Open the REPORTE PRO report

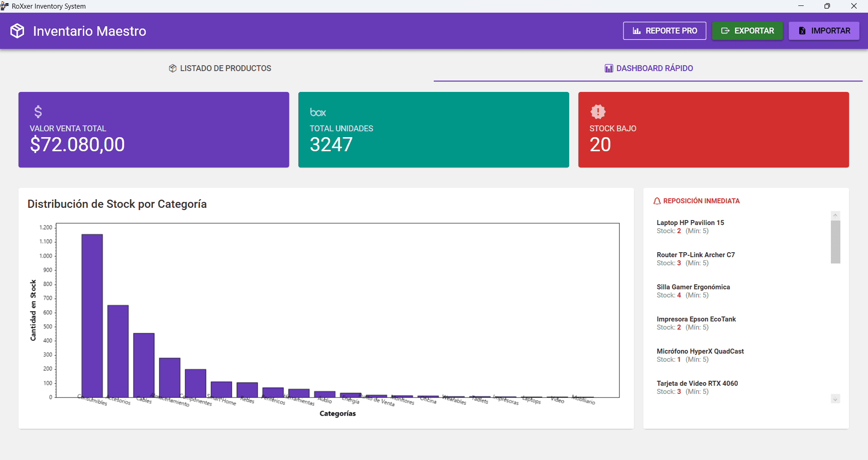(664, 31)
